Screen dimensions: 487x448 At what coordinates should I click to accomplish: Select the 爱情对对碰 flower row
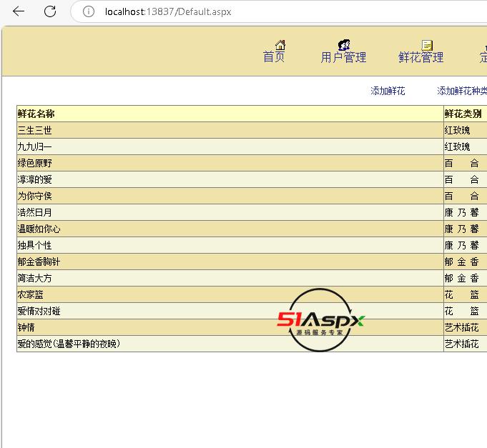click(252, 311)
